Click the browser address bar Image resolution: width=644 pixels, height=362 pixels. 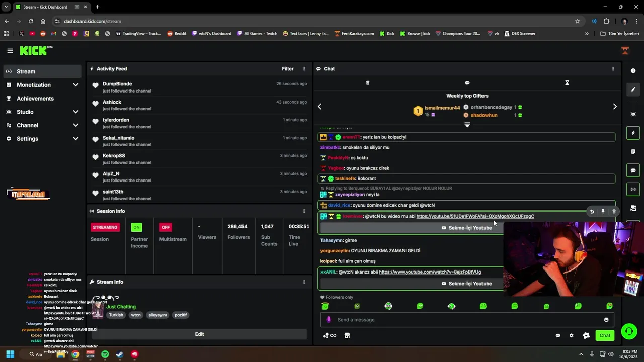click(317, 21)
